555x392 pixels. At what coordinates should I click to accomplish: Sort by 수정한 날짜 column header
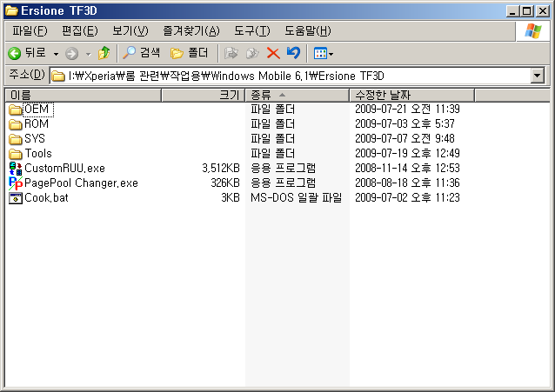point(412,95)
